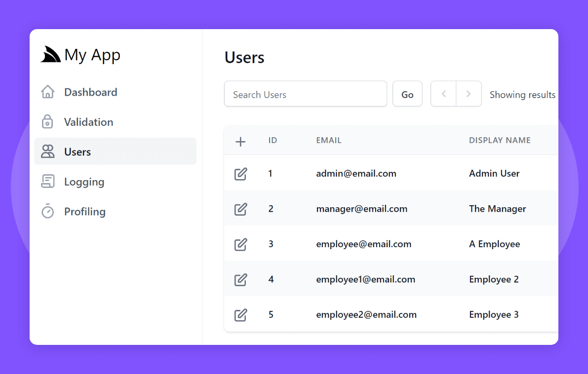The height and width of the screenshot is (374, 588).
Task: Click the Search Users input field
Action: tap(305, 94)
